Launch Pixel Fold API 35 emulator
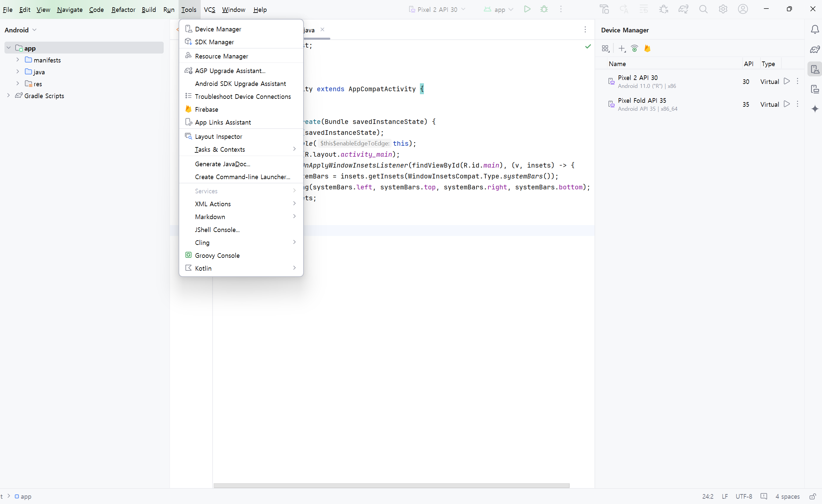 click(787, 104)
